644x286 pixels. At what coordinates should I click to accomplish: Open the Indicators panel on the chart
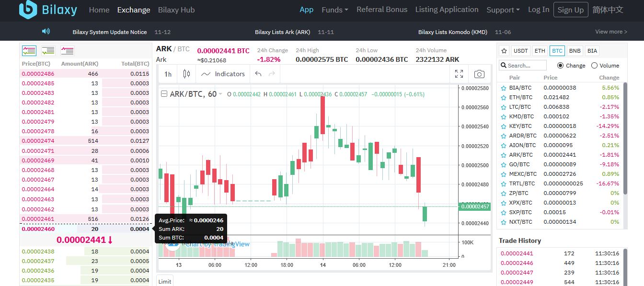223,74
